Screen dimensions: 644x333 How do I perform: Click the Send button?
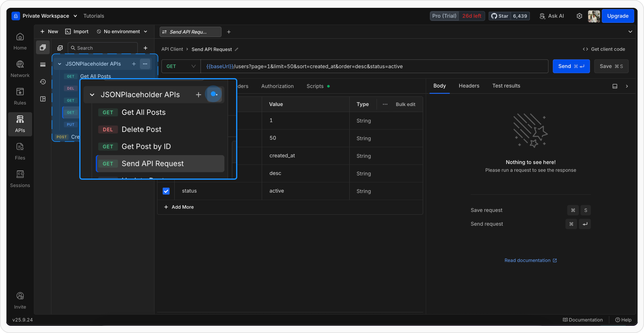[571, 66]
